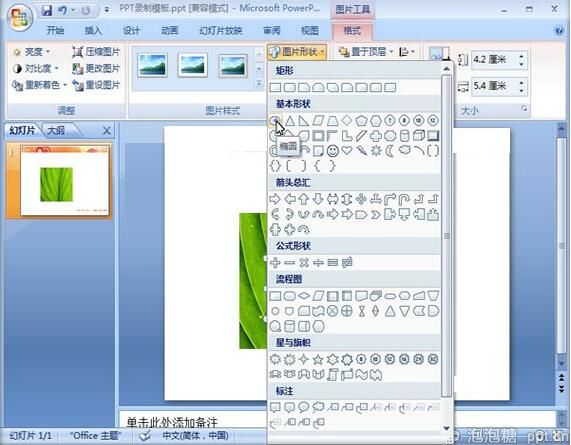Expand the 重新着色 recolor dropdown
The image size is (571, 445).
click(x=39, y=85)
